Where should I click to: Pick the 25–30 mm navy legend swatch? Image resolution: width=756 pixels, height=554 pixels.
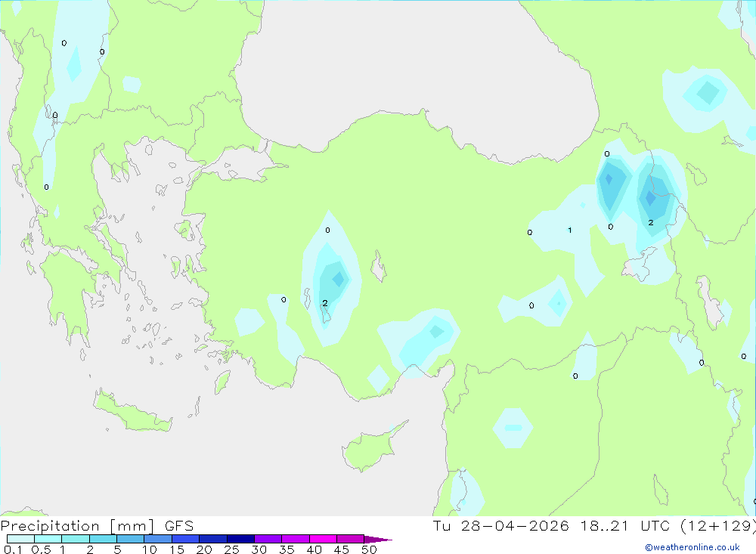tap(240, 539)
